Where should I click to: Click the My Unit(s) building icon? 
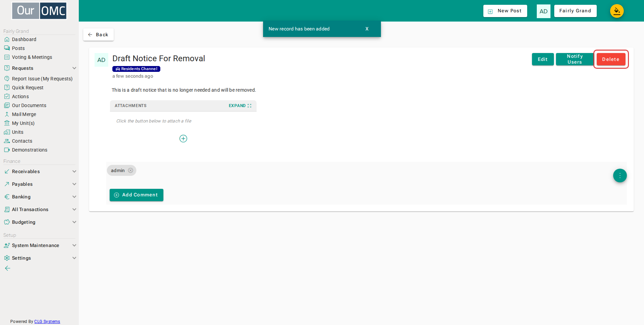click(x=7, y=123)
